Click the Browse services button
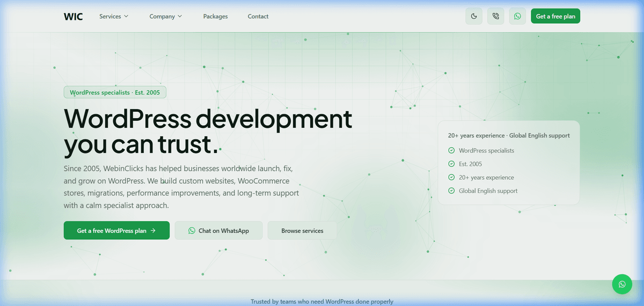This screenshot has width=644, height=306. coord(302,230)
